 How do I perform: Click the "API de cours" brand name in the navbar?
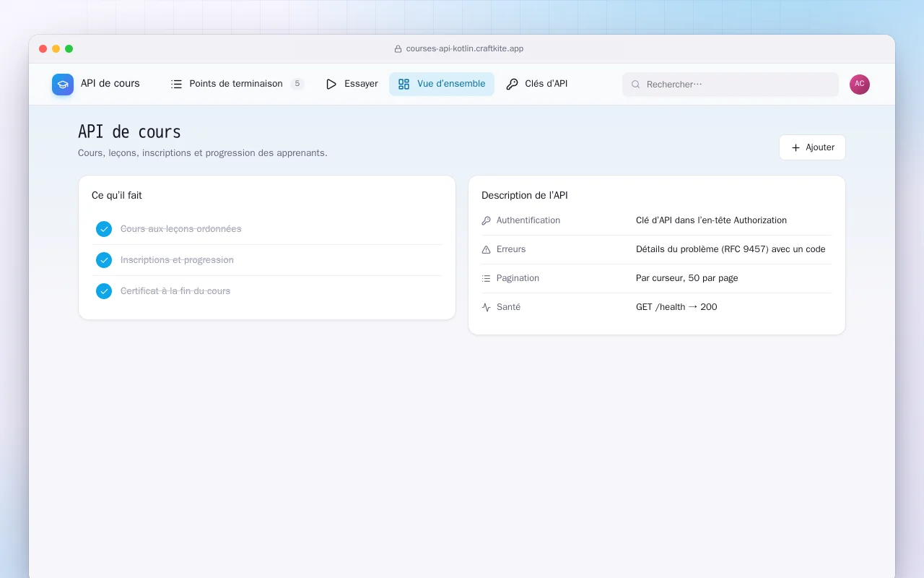[x=110, y=84]
